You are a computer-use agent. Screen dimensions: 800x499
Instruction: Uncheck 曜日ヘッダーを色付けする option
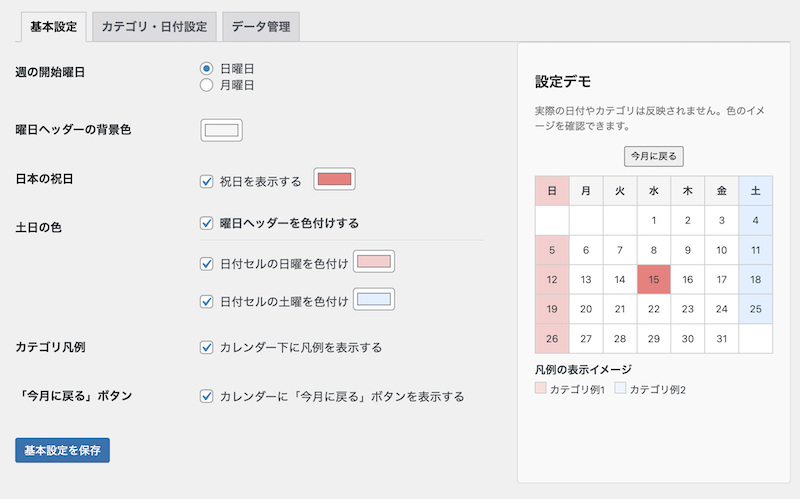[x=207, y=223]
